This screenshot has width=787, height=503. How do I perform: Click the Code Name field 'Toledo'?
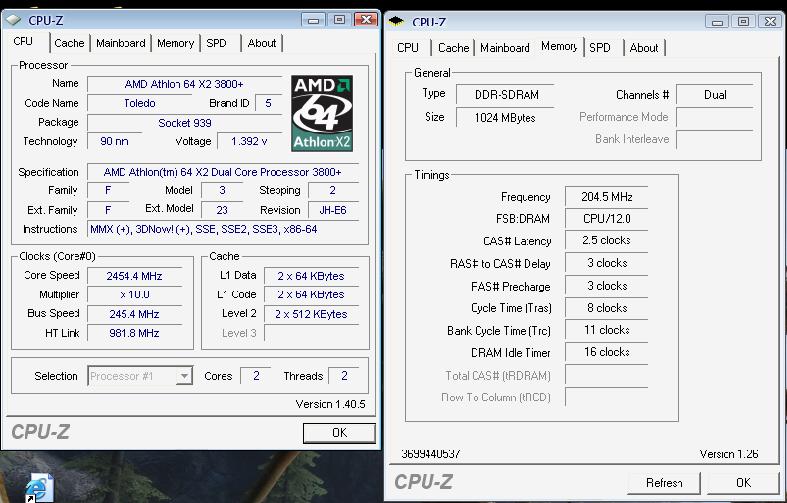140,103
